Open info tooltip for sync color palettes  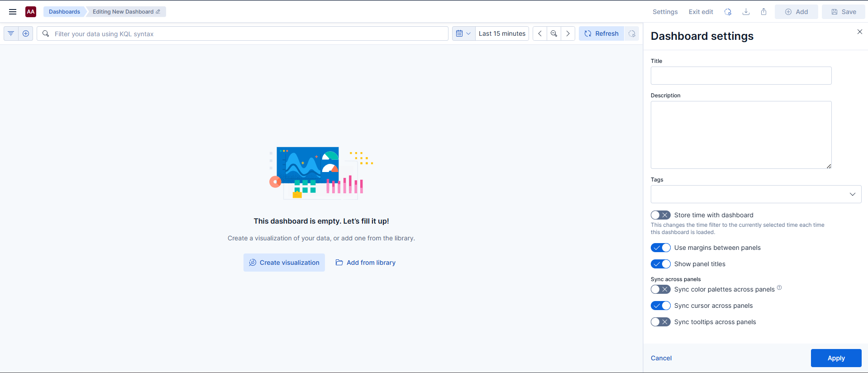[779, 287]
